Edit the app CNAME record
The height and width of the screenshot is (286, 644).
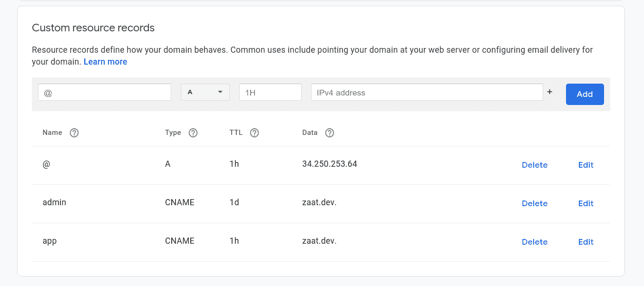coord(585,242)
